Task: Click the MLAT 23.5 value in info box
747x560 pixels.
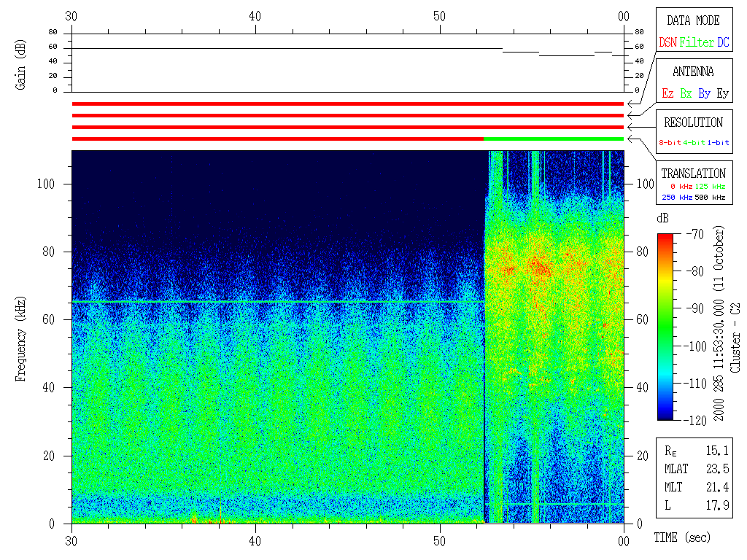Action: (717, 469)
